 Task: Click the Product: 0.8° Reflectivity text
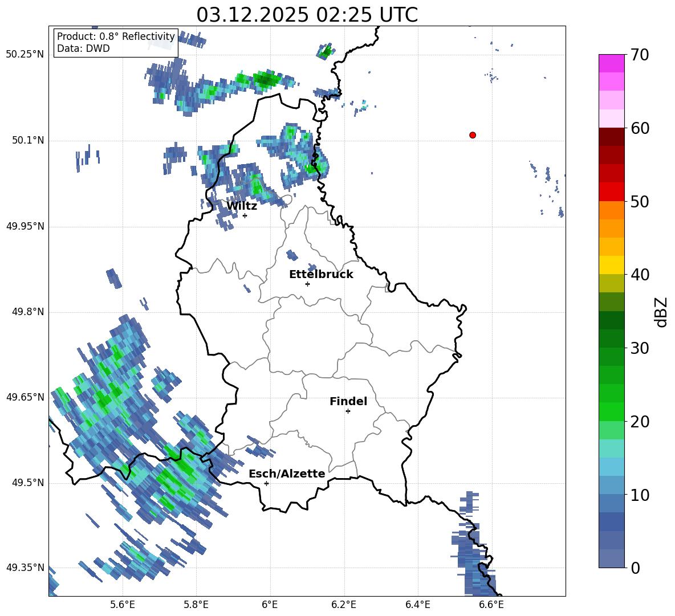(116, 36)
